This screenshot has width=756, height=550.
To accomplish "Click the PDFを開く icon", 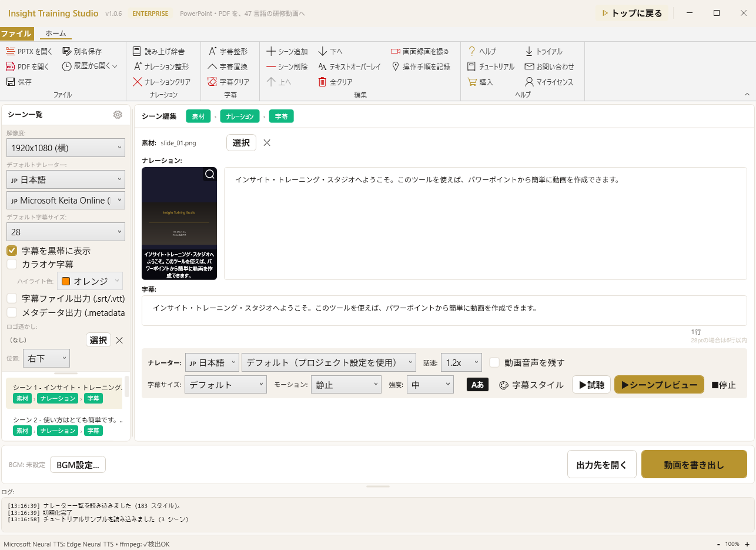I will (x=10, y=66).
